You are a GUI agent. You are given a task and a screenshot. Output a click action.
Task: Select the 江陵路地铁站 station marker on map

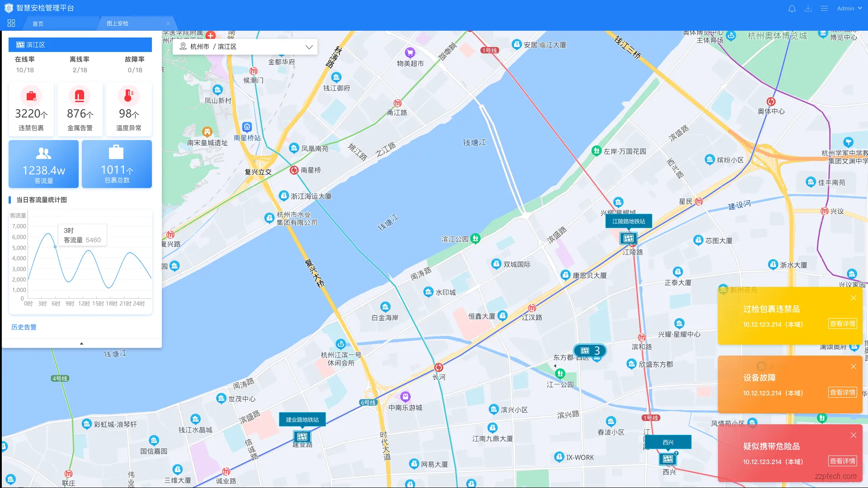click(628, 239)
